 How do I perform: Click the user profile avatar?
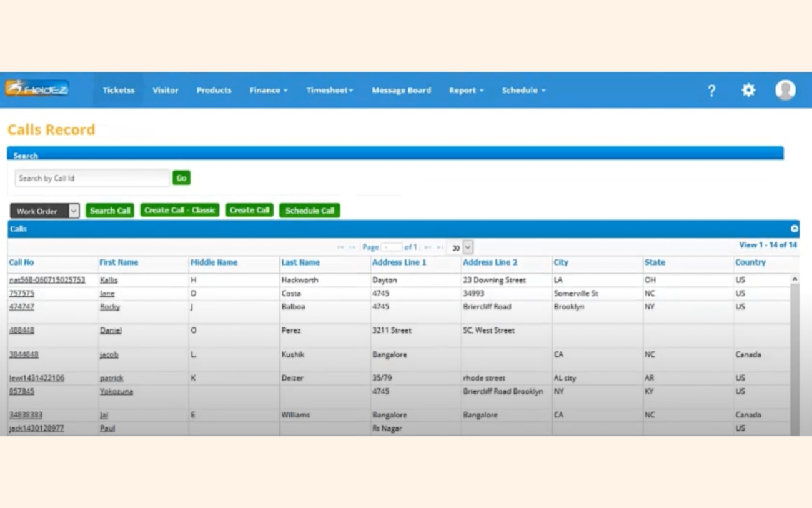pyautogui.click(x=785, y=90)
